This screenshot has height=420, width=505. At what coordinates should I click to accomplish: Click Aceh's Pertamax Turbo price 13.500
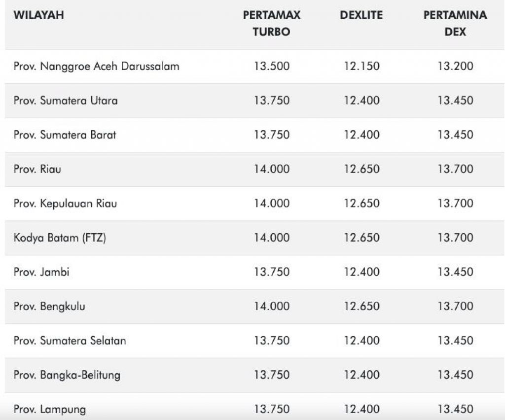[272, 66]
